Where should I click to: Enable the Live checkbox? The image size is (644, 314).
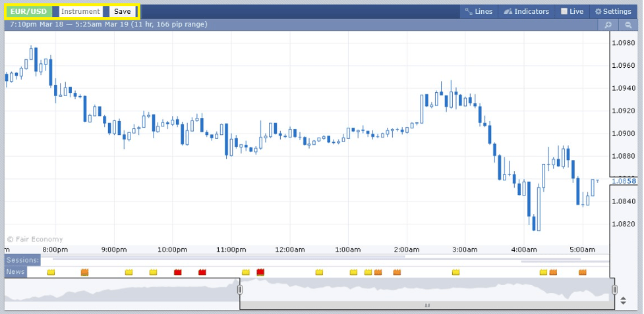[x=571, y=11]
